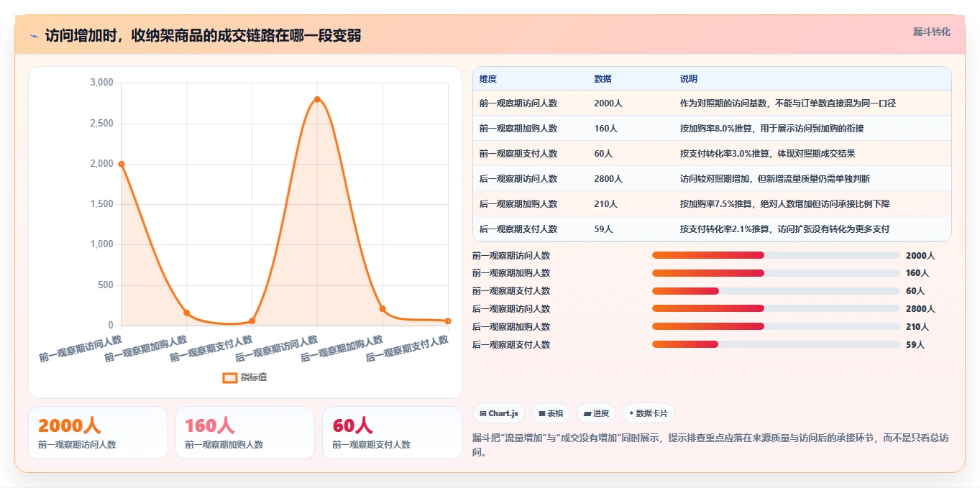Click the 数据卡片 tag chip

click(649, 413)
